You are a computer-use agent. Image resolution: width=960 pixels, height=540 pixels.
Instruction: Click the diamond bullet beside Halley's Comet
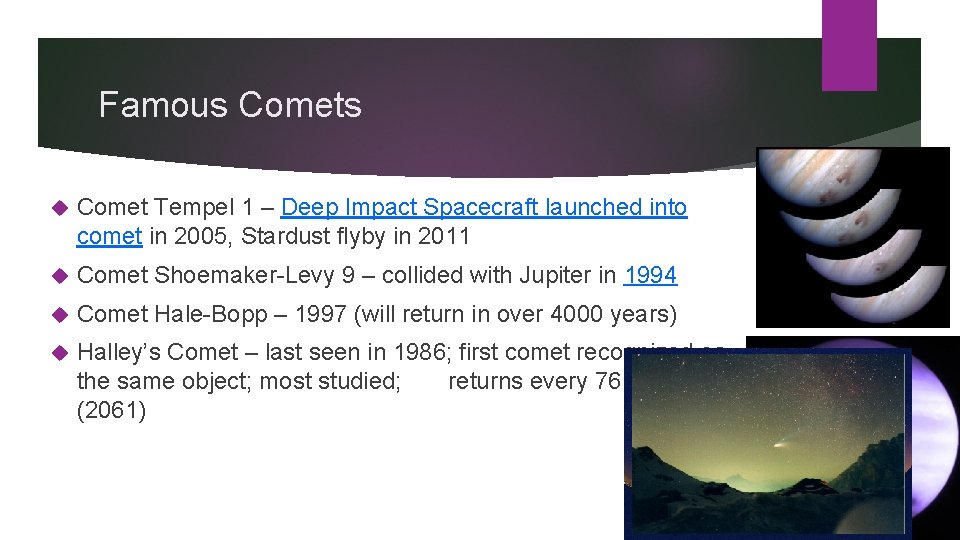60,353
